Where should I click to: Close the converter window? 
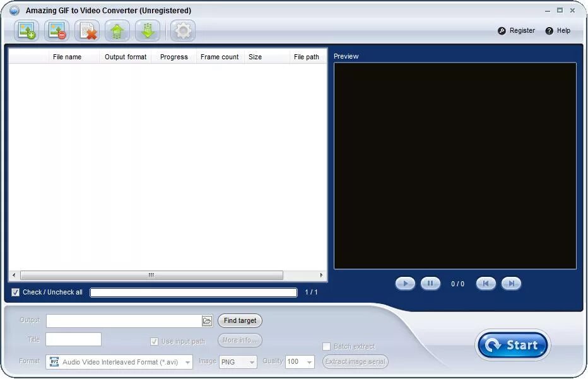tap(573, 11)
